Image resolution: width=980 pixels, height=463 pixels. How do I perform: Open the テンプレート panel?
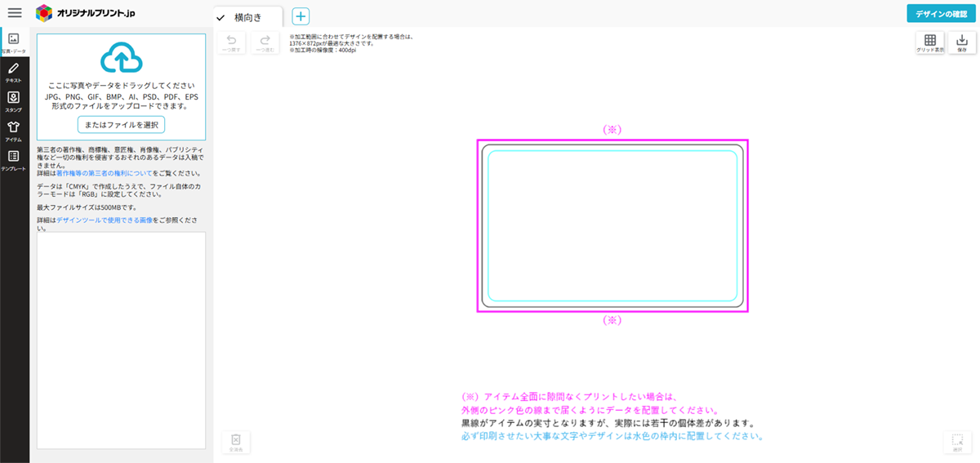point(14,159)
